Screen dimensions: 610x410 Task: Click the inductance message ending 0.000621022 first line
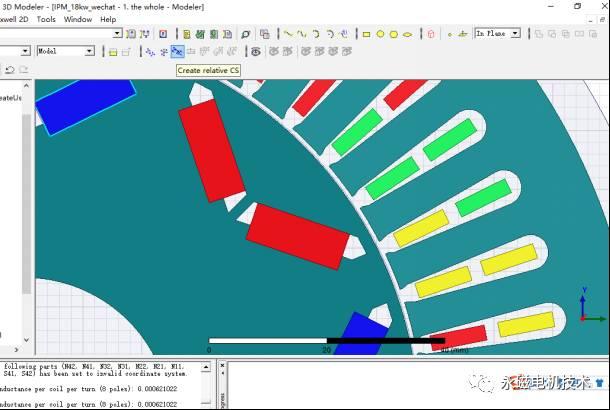[x=88, y=389]
